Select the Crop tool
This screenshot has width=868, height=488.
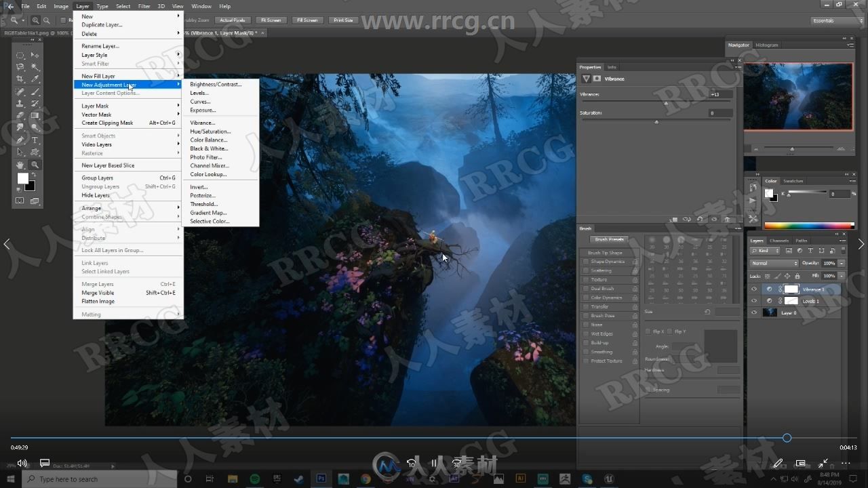[20, 79]
